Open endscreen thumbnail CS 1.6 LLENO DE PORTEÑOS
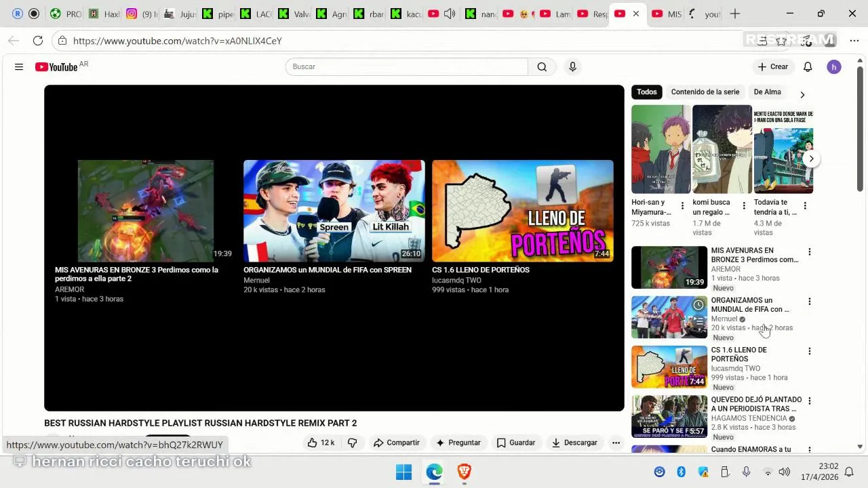The image size is (868, 488). (x=523, y=211)
